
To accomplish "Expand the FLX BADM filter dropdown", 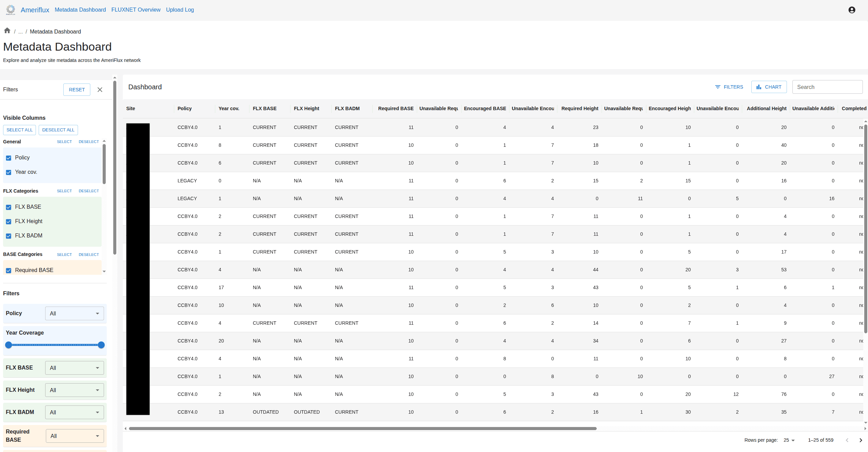I will pyautogui.click(x=74, y=412).
